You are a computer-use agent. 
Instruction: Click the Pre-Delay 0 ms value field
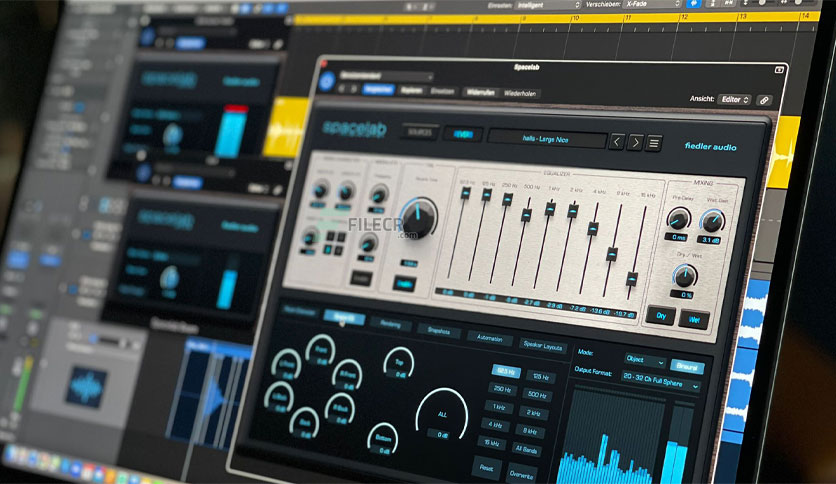coord(676,237)
